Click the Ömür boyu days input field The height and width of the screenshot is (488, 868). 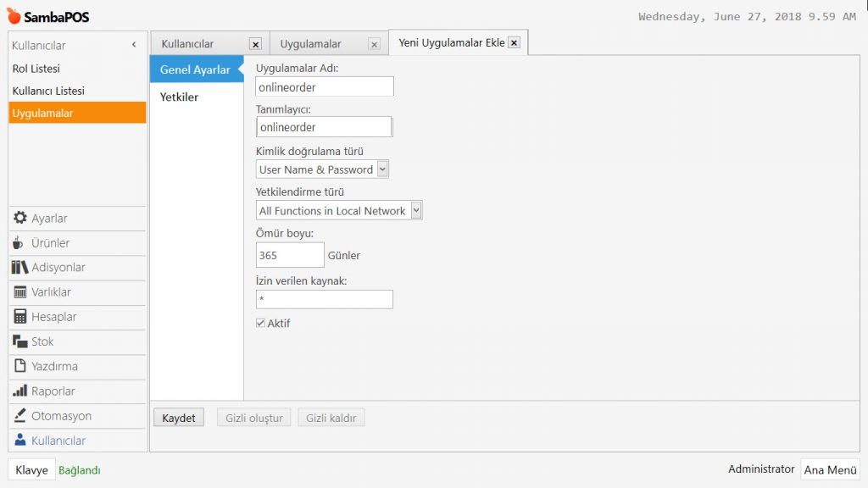[289, 255]
